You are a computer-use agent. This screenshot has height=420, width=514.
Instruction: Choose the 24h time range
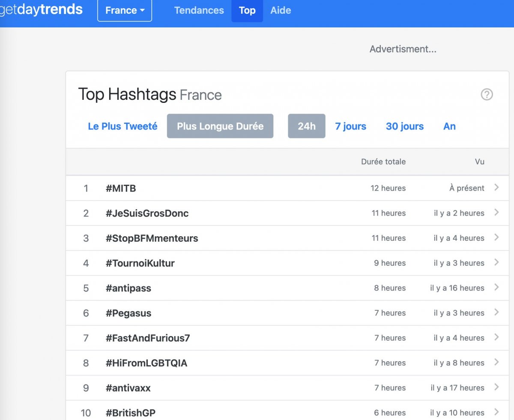coord(307,126)
